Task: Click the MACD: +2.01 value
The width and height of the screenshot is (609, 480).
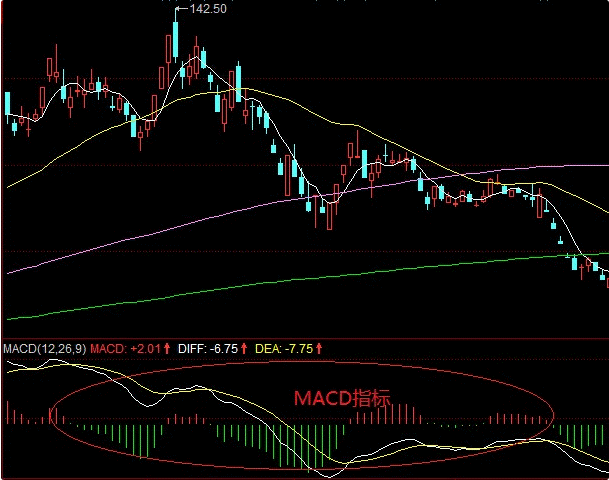Action: (x=126, y=348)
